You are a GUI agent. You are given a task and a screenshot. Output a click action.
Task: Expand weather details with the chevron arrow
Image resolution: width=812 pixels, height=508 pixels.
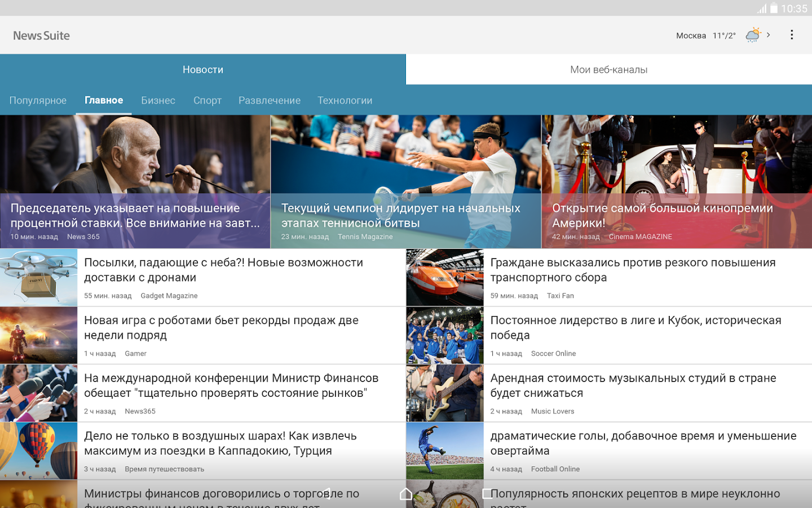(769, 35)
